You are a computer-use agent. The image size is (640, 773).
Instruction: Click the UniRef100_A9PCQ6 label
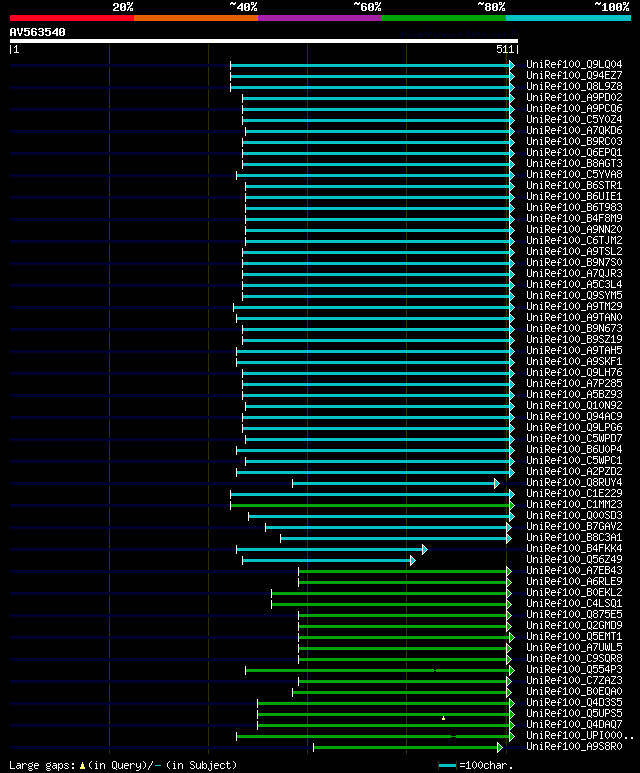[x=574, y=108]
